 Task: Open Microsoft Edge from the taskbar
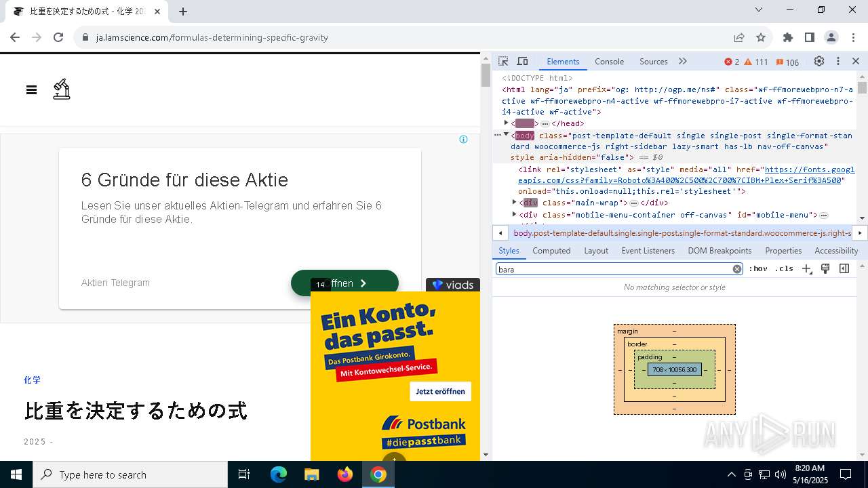click(279, 474)
